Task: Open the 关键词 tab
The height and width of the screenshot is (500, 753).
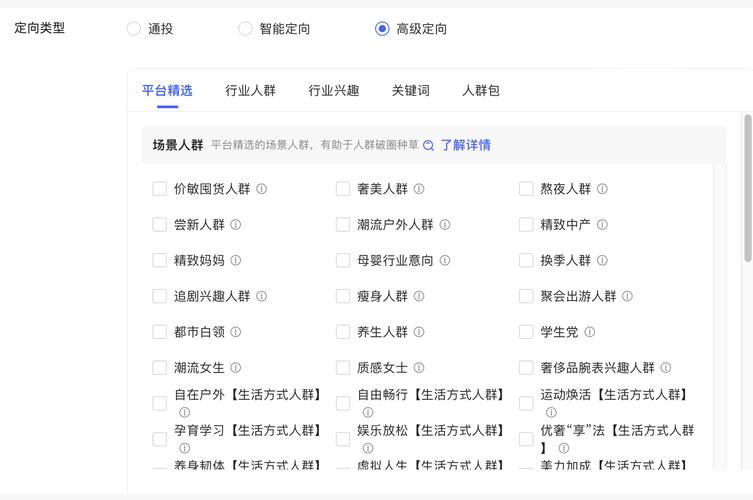Action: [x=410, y=90]
